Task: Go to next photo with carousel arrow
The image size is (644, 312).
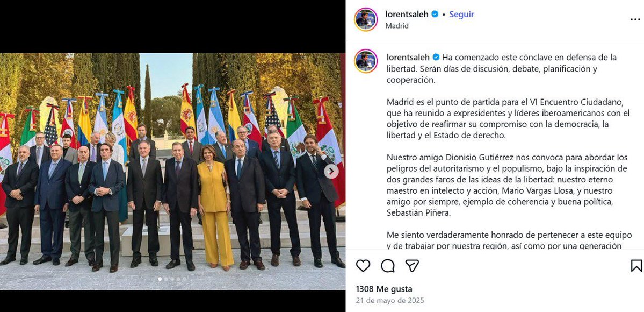Action: [331, 171]
